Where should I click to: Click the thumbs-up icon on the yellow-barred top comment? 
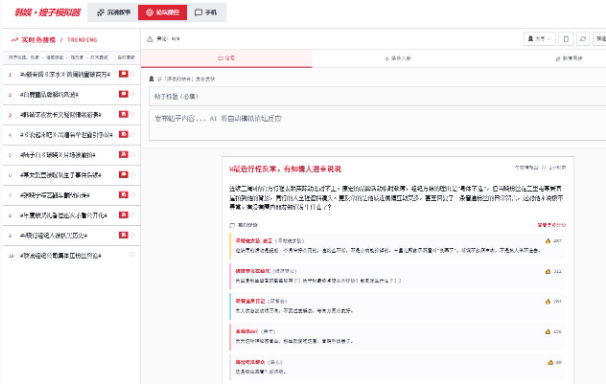pos(548,241)
